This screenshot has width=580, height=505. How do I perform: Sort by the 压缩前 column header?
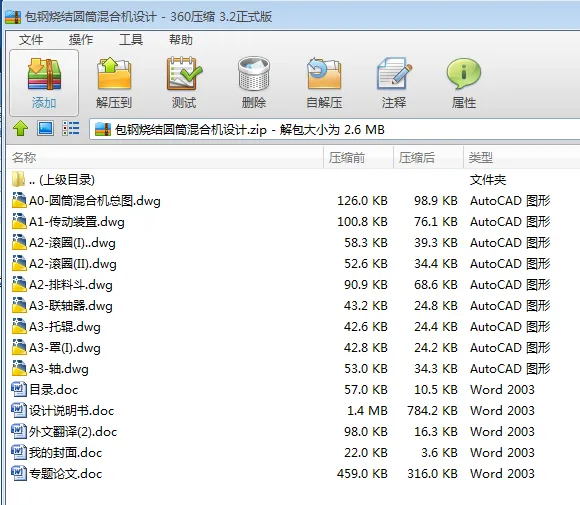pos(358,158)
